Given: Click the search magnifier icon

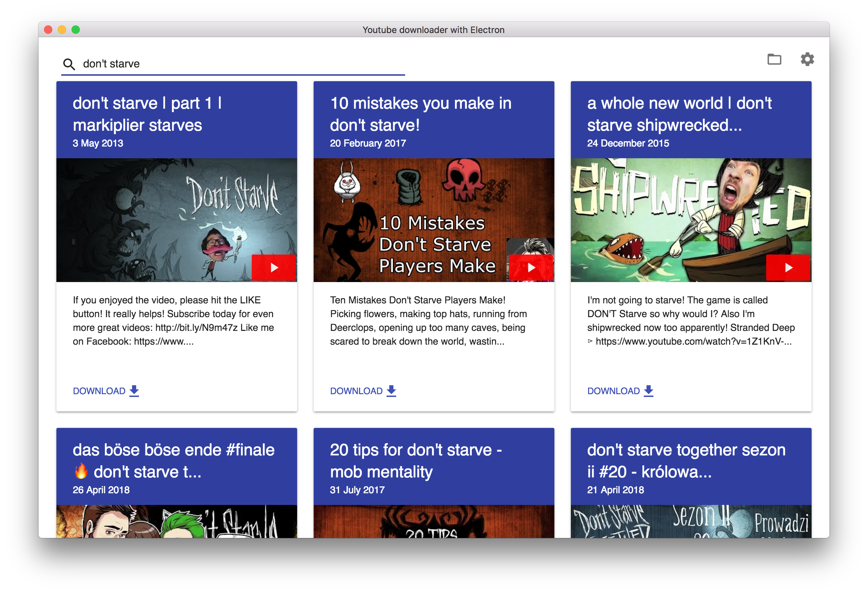Looking at the screenshot, I should [x=69, y=64].
